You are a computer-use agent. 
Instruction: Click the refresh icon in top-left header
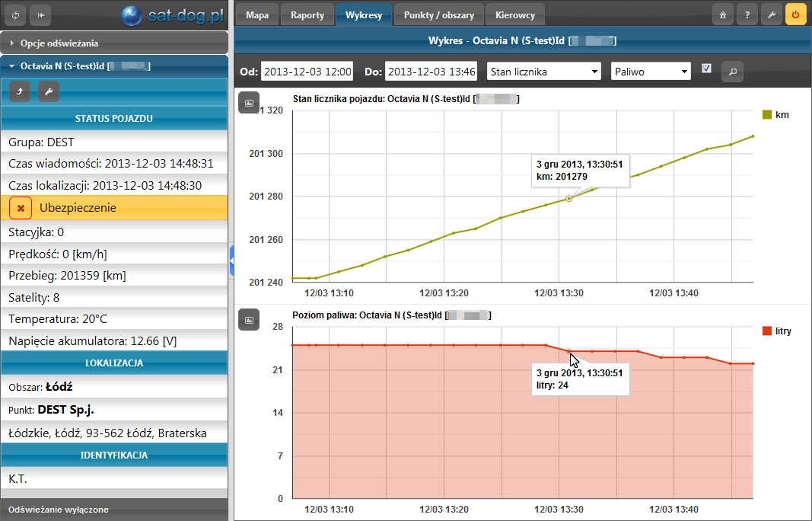(x=17, y=14)
